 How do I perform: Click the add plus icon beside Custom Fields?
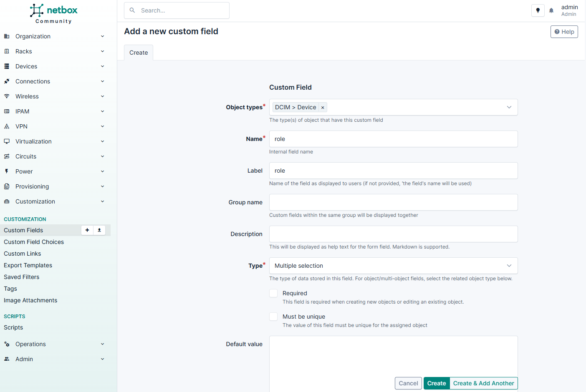point(87,230)
